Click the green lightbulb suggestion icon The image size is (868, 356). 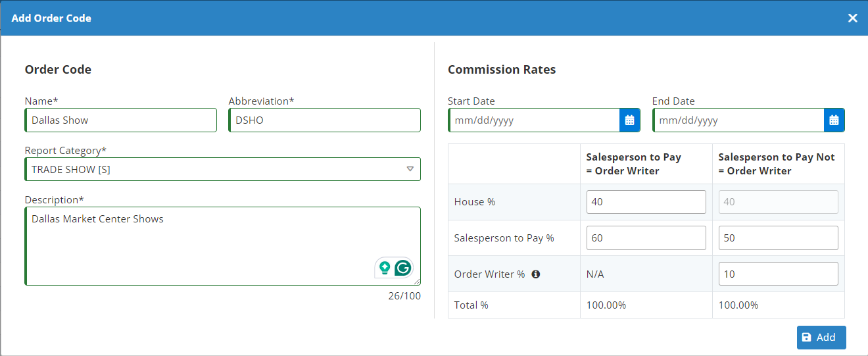pos(385,268)
